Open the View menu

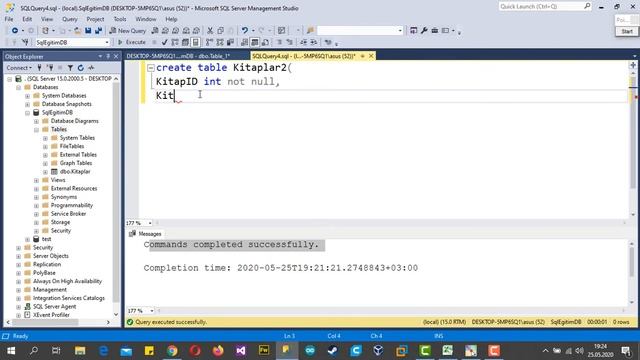click(47, 19)
